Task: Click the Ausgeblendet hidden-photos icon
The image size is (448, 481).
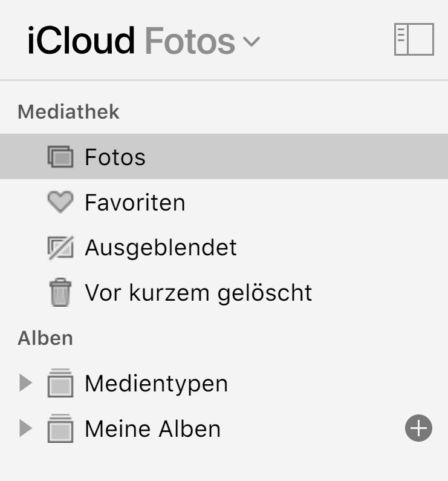Action: point(60,247)
